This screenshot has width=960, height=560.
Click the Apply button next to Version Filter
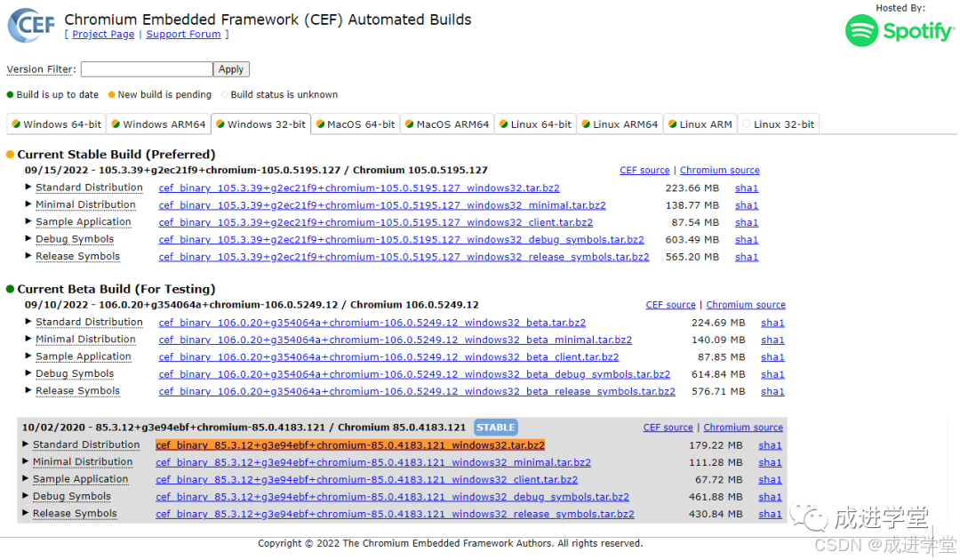pyautogui.click(x=230, y=68)
